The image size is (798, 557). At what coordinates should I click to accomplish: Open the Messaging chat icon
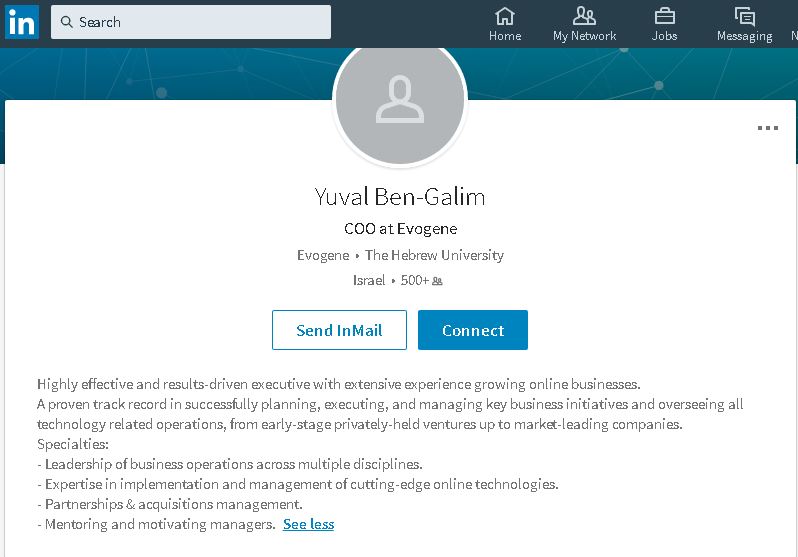point(744,16)
